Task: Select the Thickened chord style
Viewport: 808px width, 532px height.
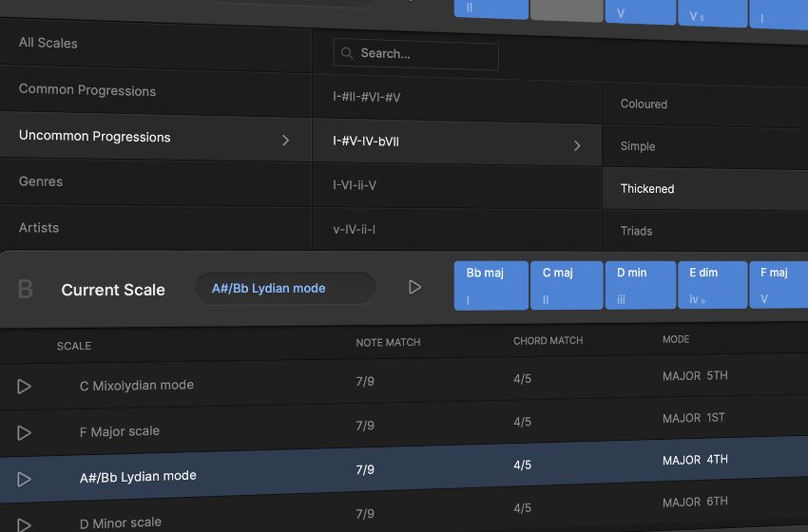Action: [x=647, y=189]
